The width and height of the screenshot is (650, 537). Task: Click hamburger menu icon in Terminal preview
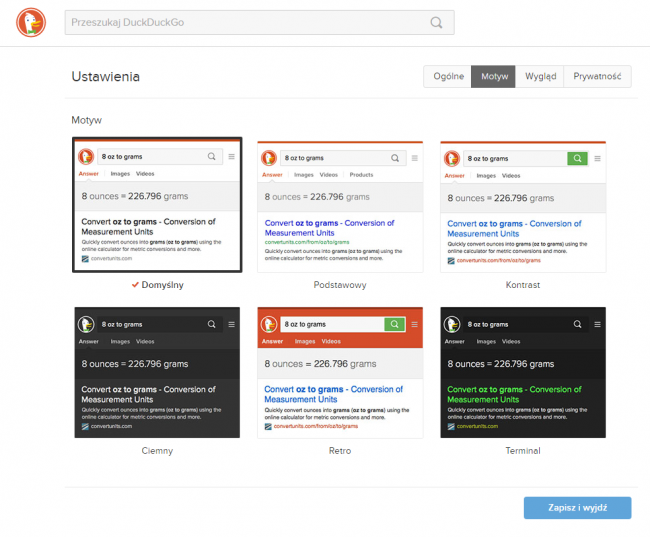click(x=597, y=324)
